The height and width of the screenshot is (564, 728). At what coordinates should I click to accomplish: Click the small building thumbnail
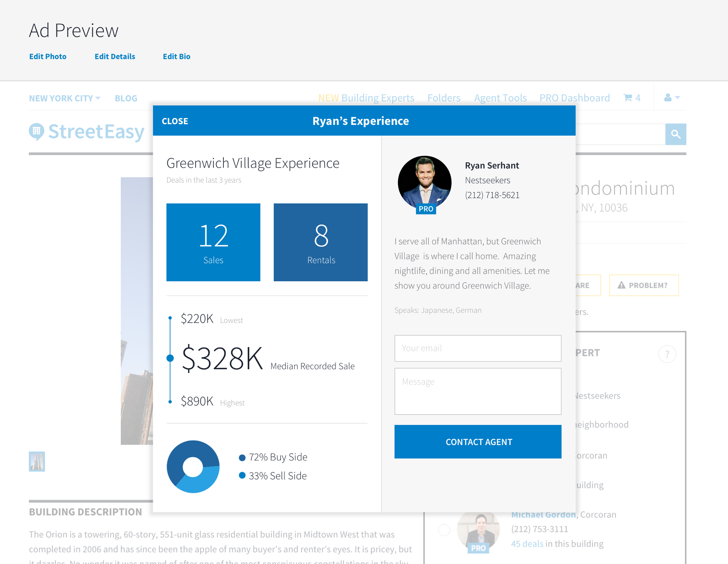(37, 461)
